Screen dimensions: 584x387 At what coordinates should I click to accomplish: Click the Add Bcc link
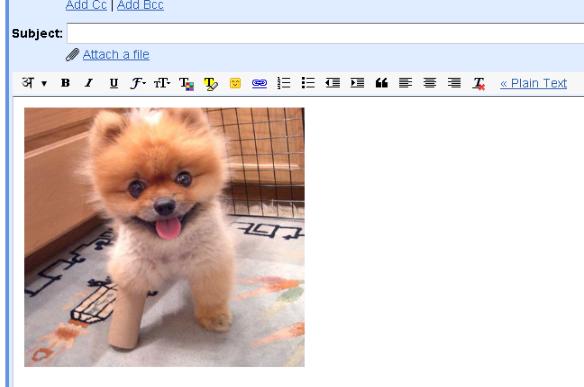click(140, 5)
